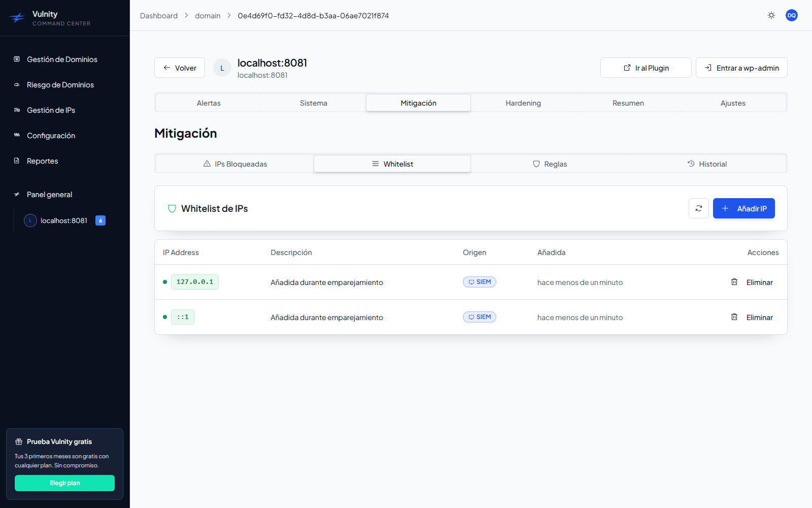Open the IPs Bloqueadas sub-tab

[x=235, y=164]
